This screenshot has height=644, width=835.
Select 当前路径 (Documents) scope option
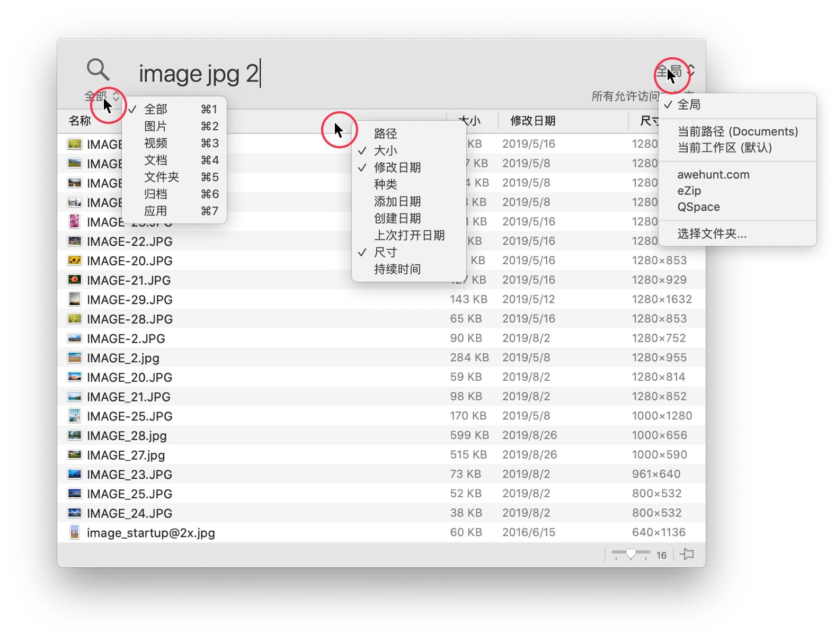[x=737, y=131]
